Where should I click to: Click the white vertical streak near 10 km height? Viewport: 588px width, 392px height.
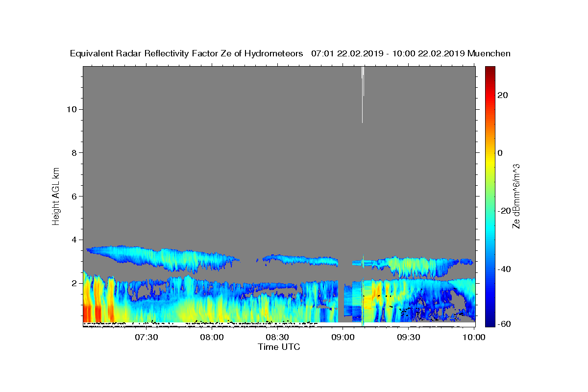point(363,96)
